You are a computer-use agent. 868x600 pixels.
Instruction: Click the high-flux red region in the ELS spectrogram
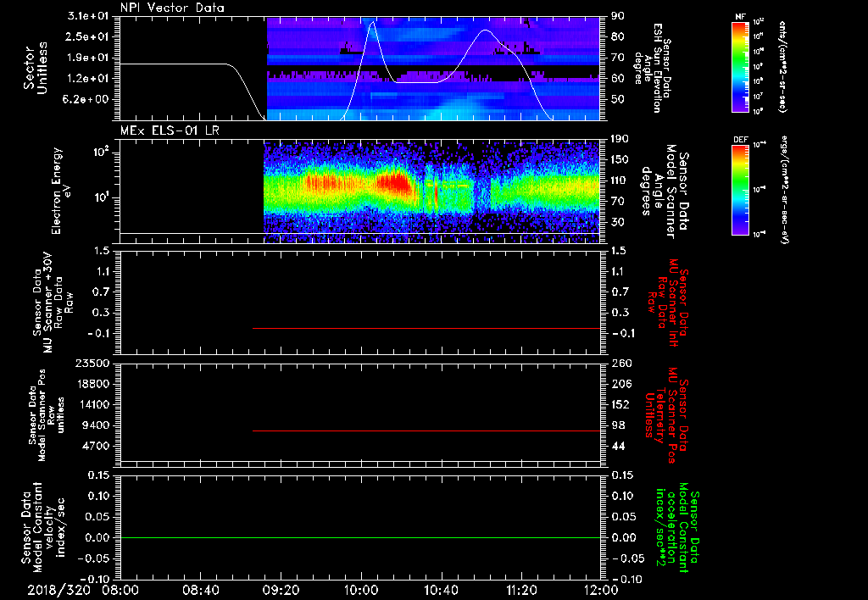pos(395,184)
